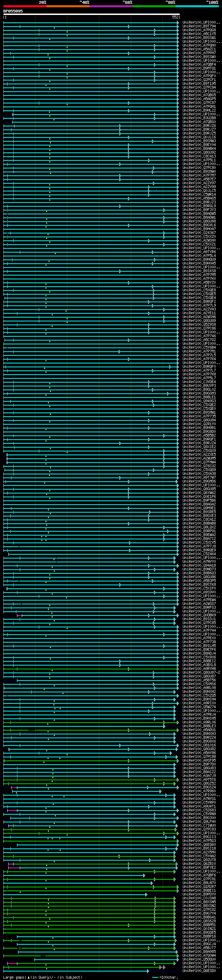The height and width of the screenshot is (980, 222).
Task: Click hit label UniRef100_Q6YW62
Action: point(199,493)
